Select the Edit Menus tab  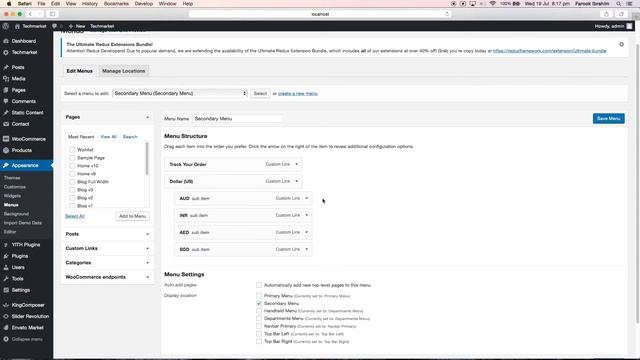coord(80,71)
